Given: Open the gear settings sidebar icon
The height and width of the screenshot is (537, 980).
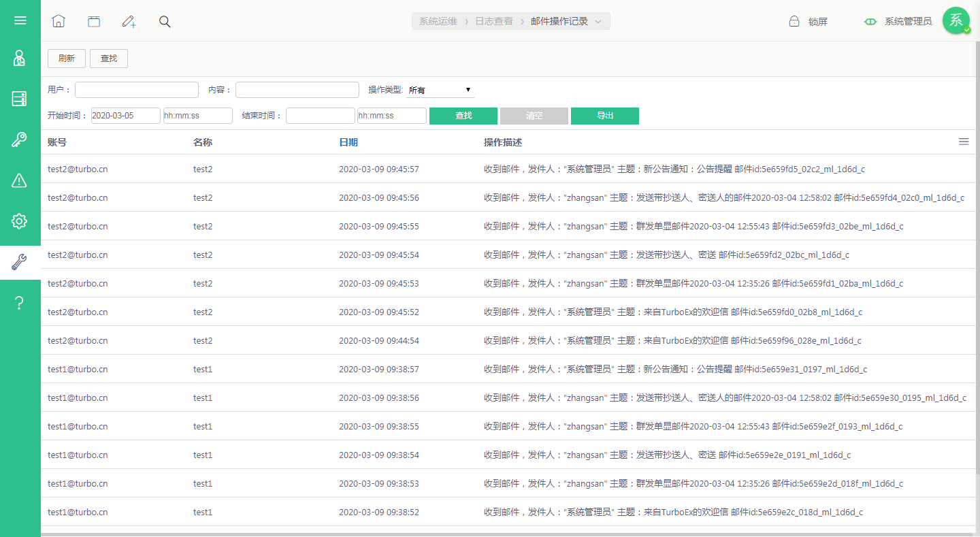Looking at the screenshot, I should (x=20, y=221).
